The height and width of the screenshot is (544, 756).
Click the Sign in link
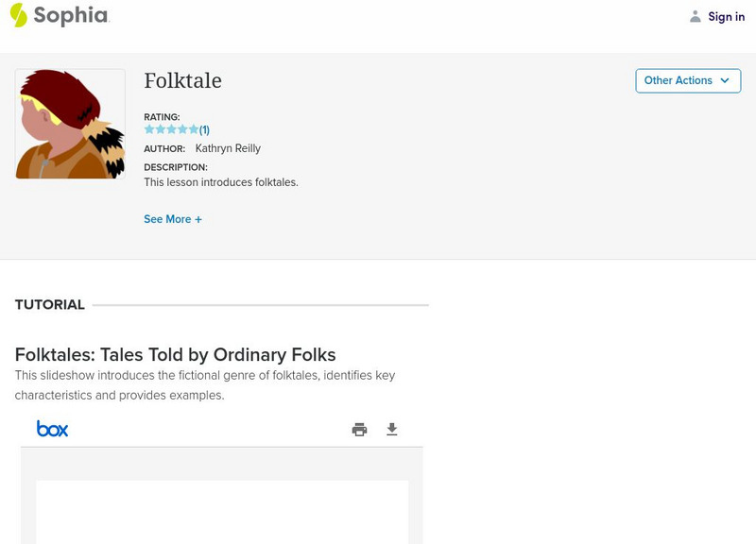click(726, 16)
